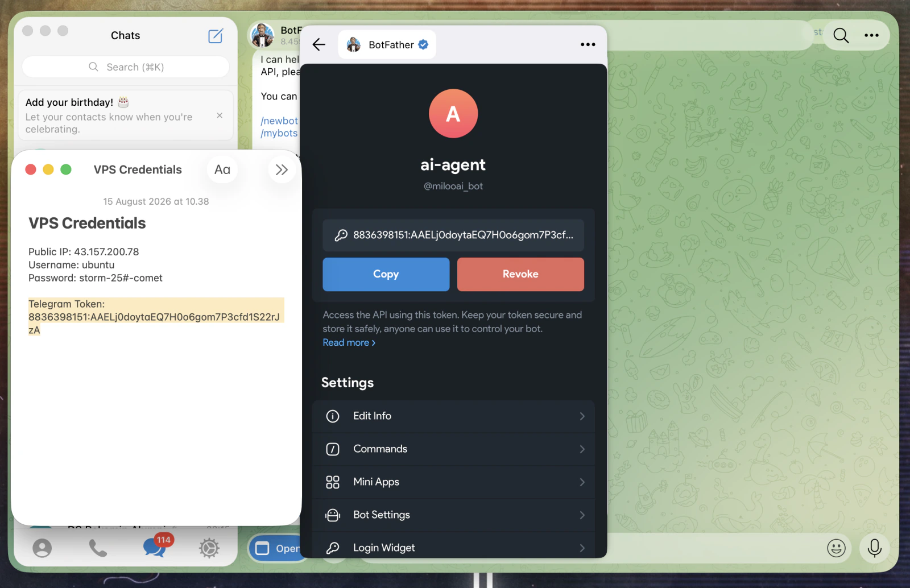This screenshot has height=588, width=910.
Task: Click the Bot Settings robot icon
Action: click(x=333, y=515)
